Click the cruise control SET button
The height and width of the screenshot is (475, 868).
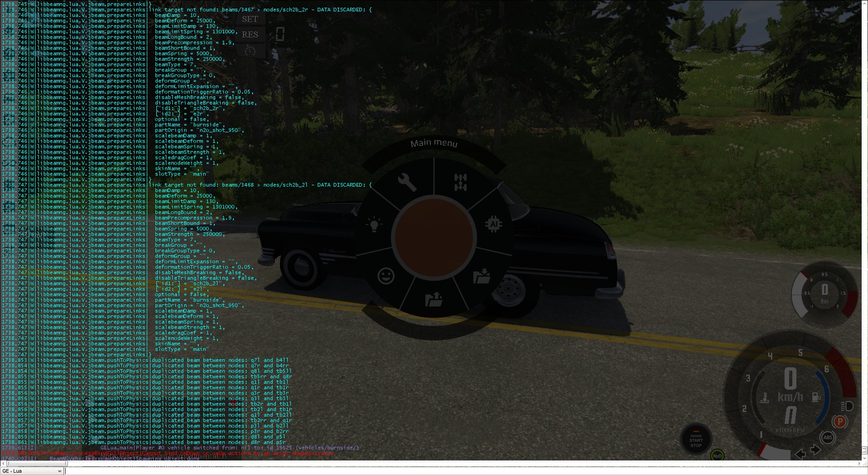(250, 19)
